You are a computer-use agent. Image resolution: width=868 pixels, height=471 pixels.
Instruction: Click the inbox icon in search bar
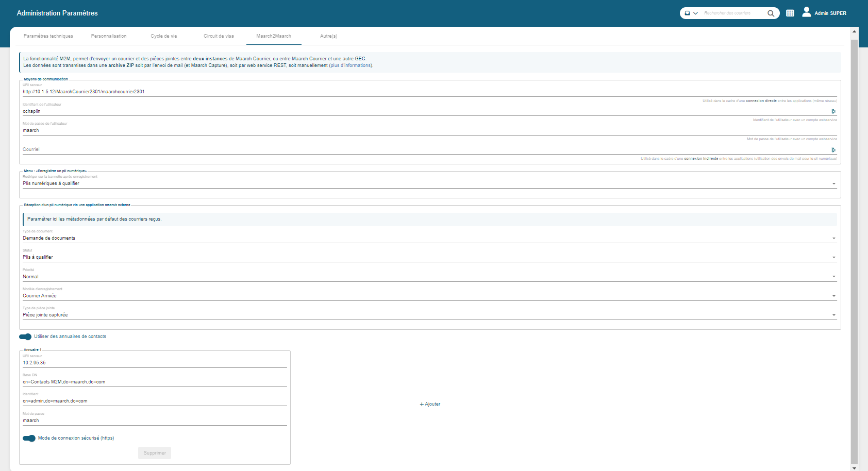[688, 13]
